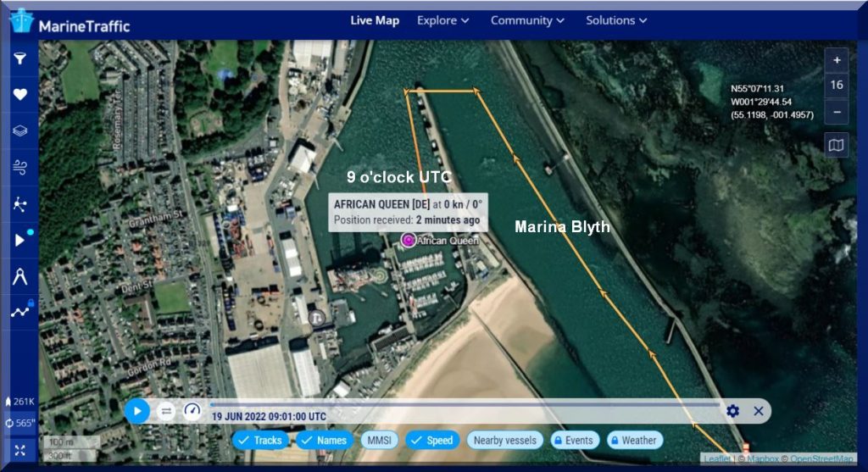Turn off the Speed toggle

click(x=432, y=441)
